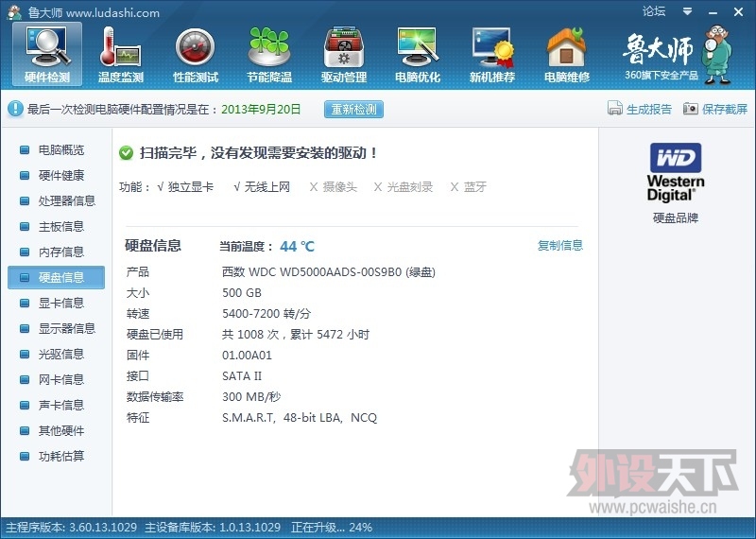Open the title bar dropdown menu arrow

pyautogui.click(x=688, y=11)
